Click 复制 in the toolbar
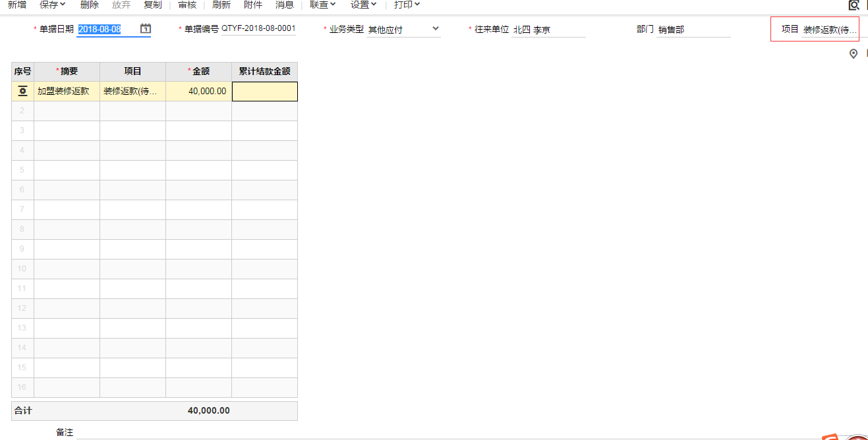 click(x=153, y=5)
